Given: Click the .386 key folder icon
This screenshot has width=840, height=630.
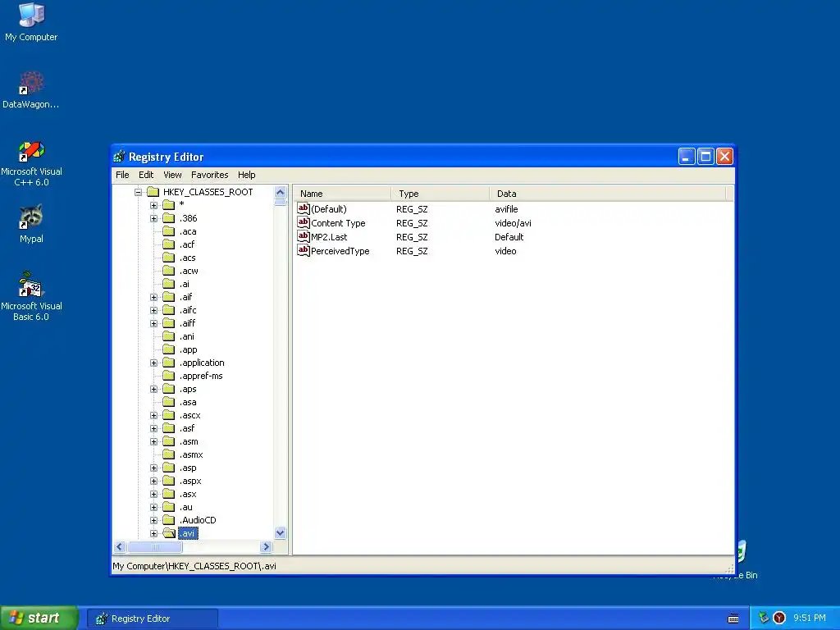Looking at the screenshot, I should tap(169, 218).
